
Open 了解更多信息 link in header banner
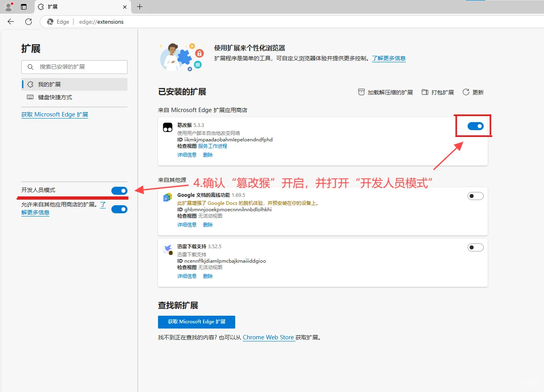point(389,58)
